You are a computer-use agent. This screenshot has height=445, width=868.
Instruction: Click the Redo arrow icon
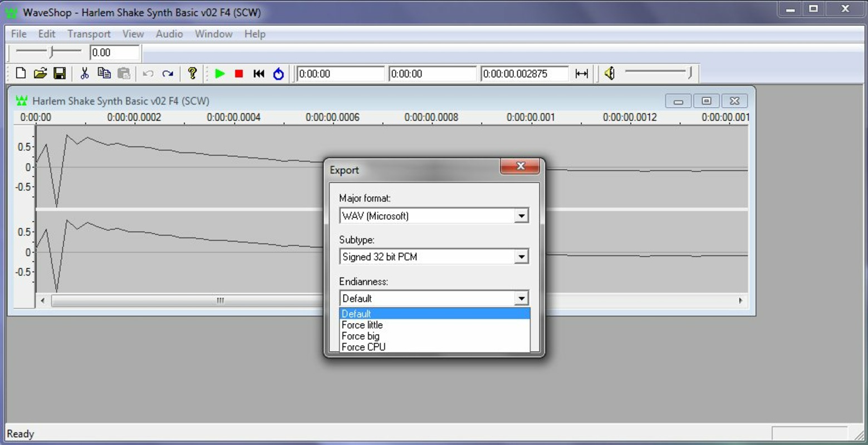(x=168, y=73)
